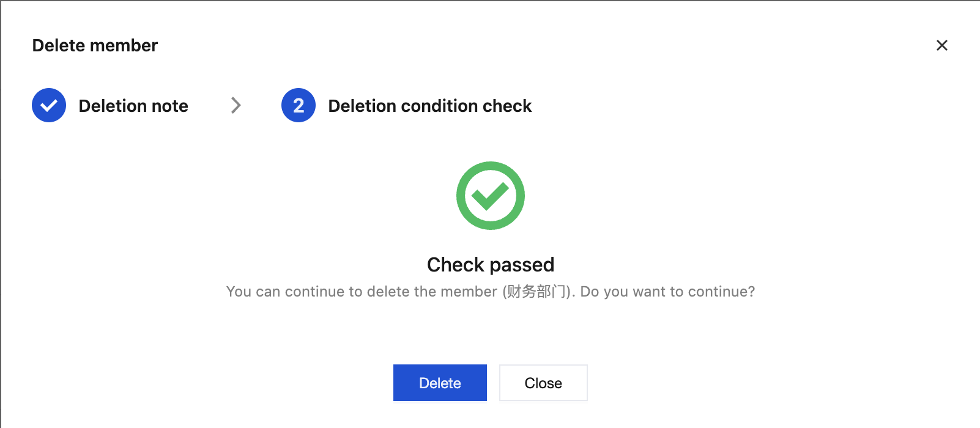Click the green Check passed success icon
This screenshot has width=980, height=428.
point(490,196)
